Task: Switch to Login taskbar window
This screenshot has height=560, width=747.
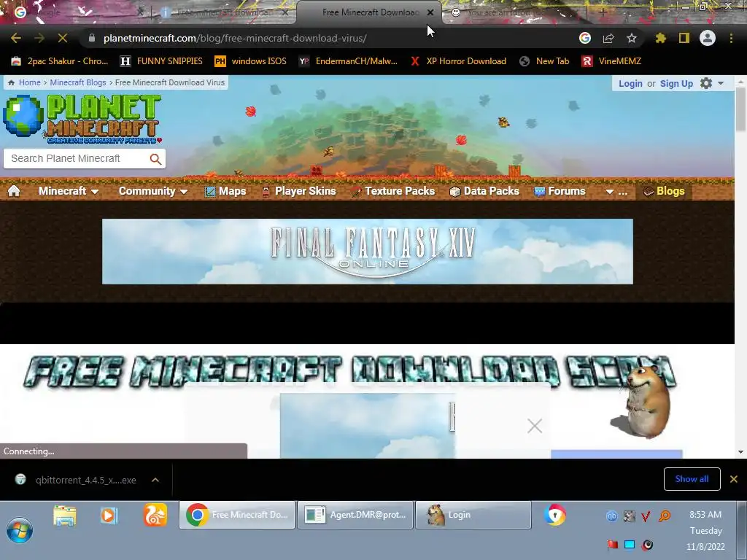Action: click(473, 515)
